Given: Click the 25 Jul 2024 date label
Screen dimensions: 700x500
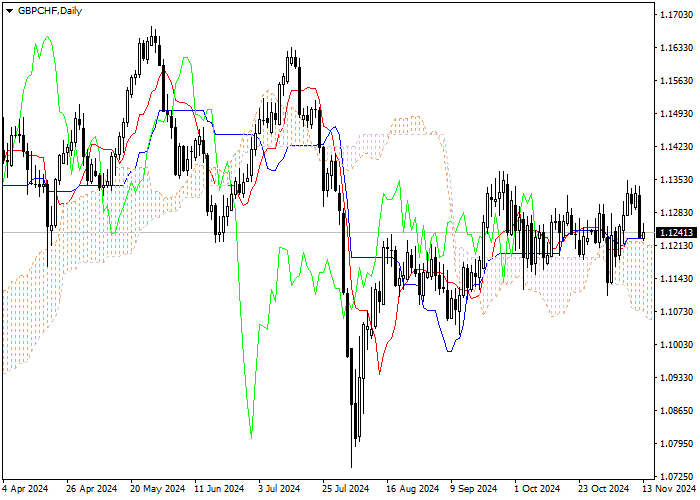Looking at the screenshot, I should (x=346, y=489).
